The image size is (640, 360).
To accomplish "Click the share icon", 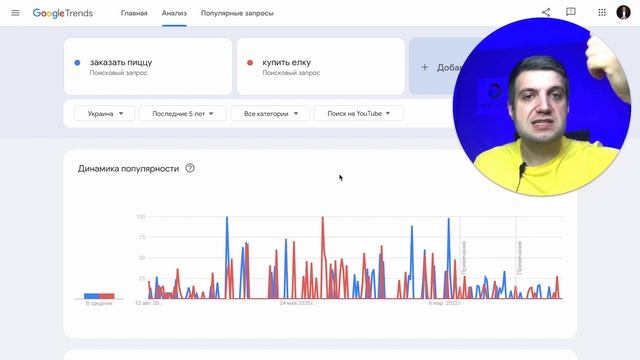I will [x=546, y=12].
